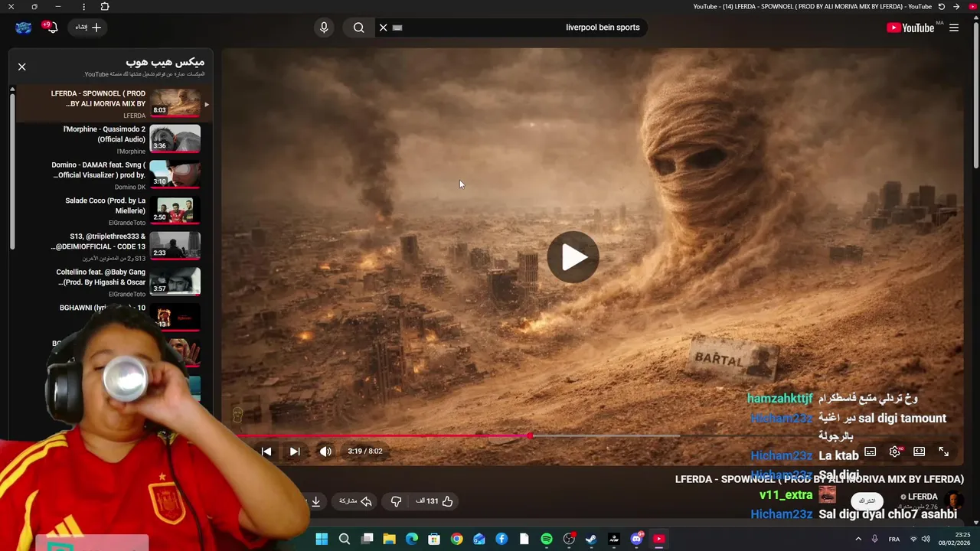This screenshot has height=551, width=980.
Task: Select LFERDA - SPOWNOEL playlist entry title
Action: coord(98,99)
